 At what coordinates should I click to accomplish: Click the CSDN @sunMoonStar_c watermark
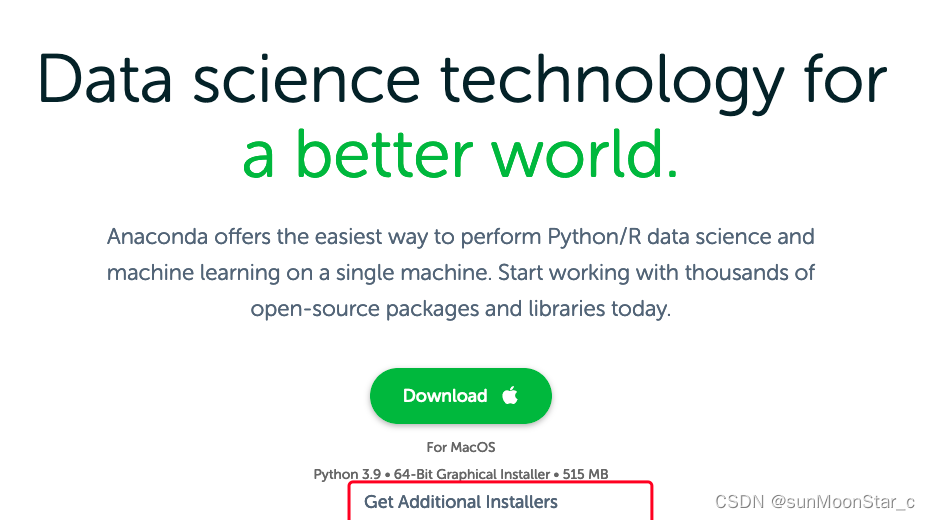click(815, 502)
